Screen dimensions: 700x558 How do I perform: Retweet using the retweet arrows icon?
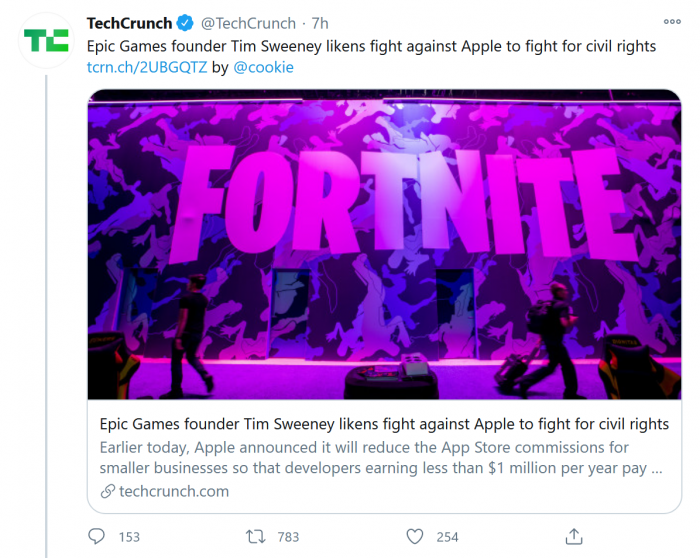[x=256, y=537]
